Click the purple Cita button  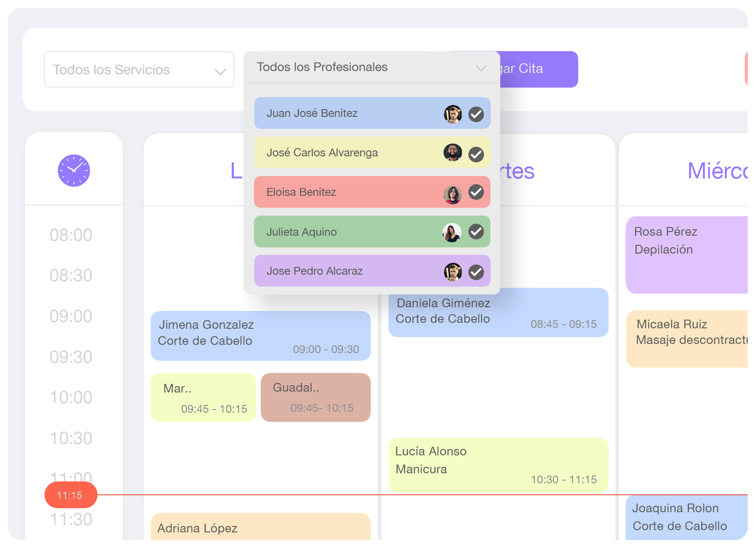pos(538,69)
